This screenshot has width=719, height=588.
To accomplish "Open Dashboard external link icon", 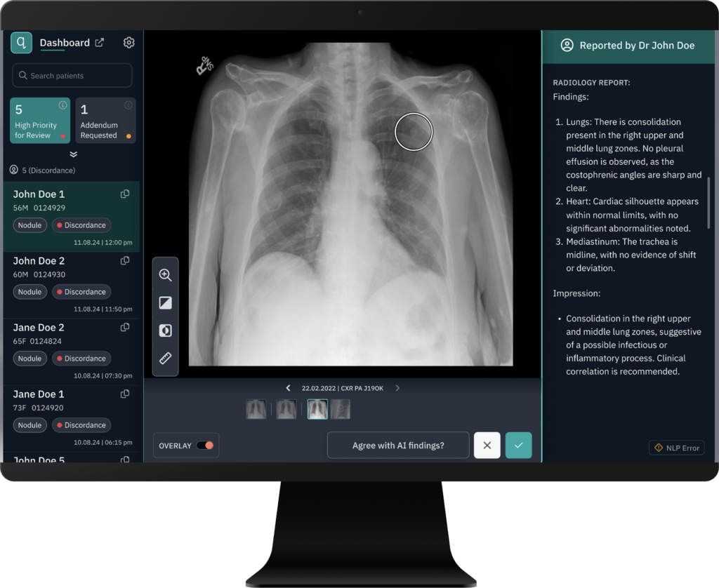I will pos(100,43).
